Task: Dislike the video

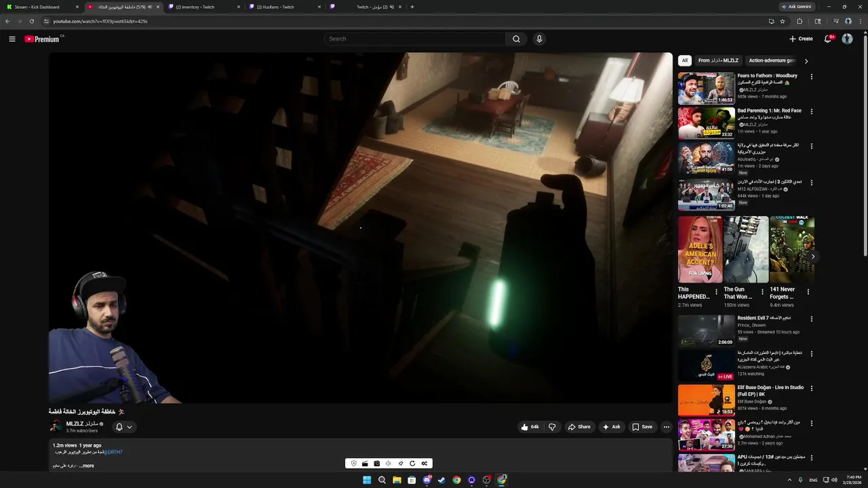Action: click(552, 427)
